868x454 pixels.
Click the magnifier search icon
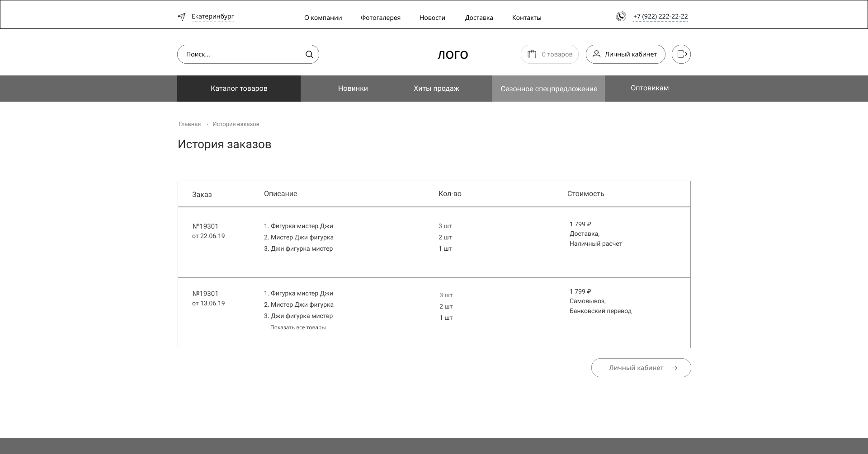point(309,54)
